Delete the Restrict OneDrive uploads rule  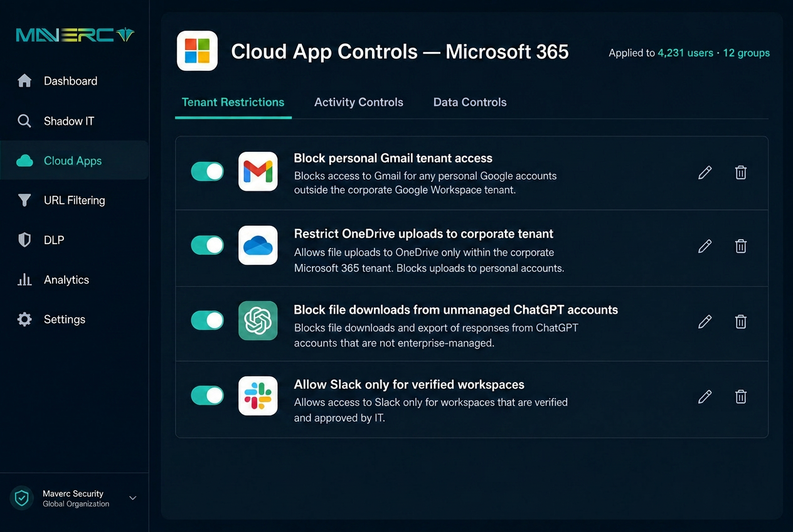(741, 246)
